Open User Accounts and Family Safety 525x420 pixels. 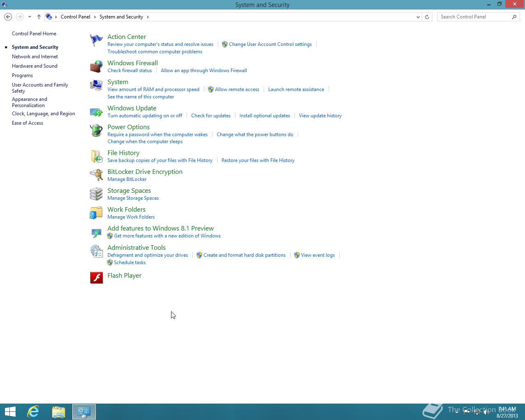40,88
